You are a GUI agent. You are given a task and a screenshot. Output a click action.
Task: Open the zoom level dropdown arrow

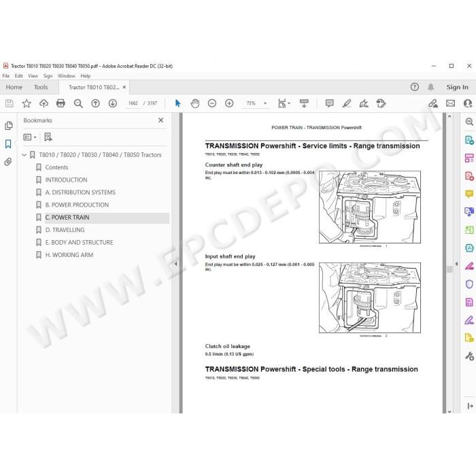click(x=265, y=103)
